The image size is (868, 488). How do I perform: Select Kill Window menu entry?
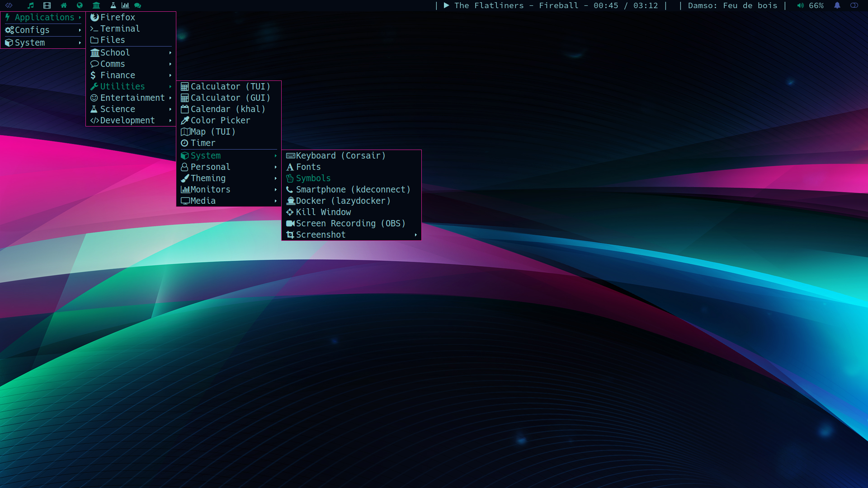point(323,212)
